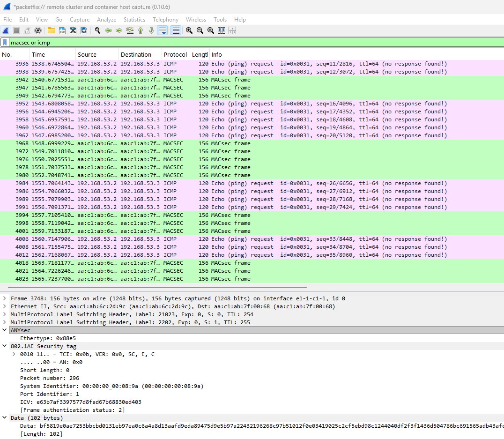This screenshot has width=504, height=439.
Task: Close this capture file
Action: pos(73,30)
